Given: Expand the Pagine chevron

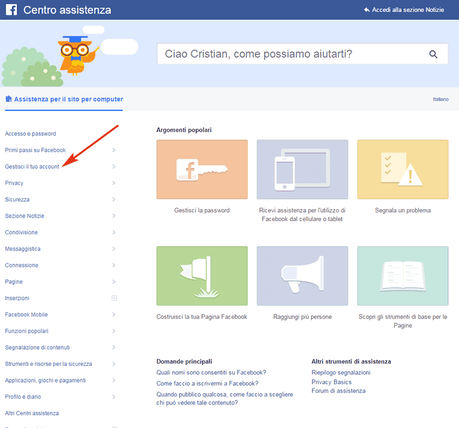Looking at the screenshot, I should pos(114,282).
